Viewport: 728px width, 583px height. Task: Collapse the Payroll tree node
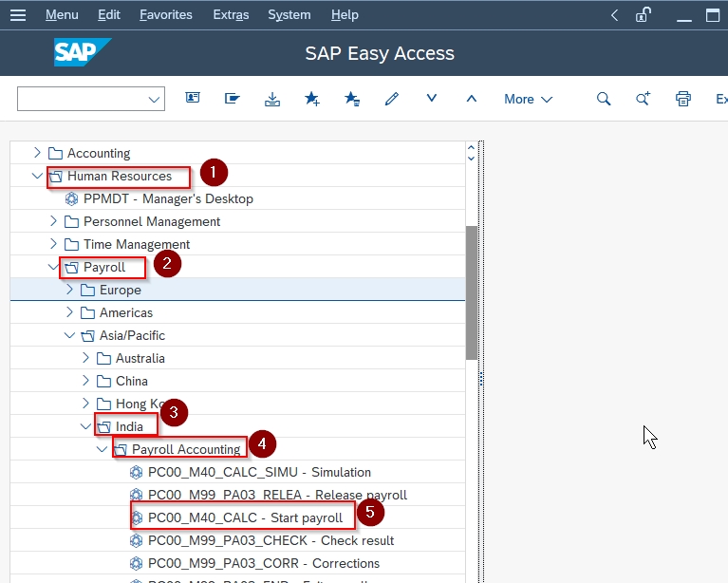point(53,267)
